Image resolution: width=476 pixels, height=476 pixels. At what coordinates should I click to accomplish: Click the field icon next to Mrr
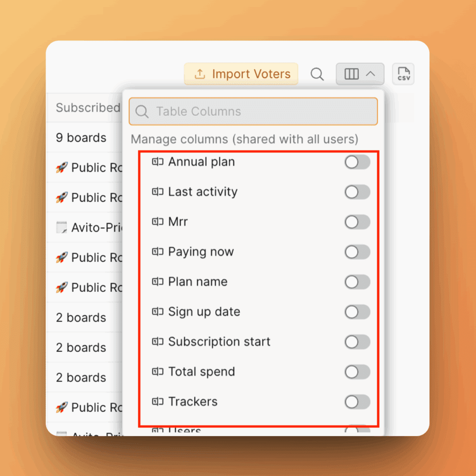point(158,222)
